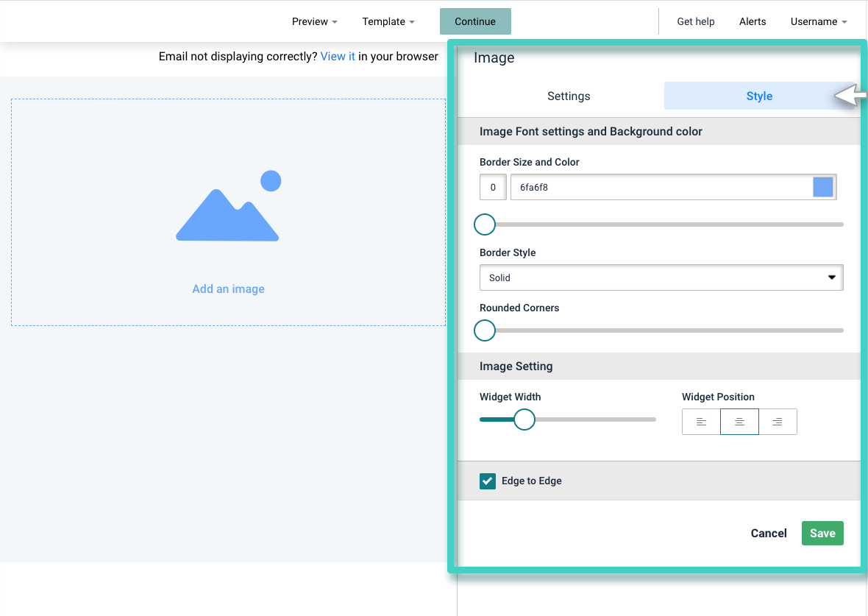Click the mountain image placeholder icon
This screenshot has height=616, width=868.
(x=228, y=205)
